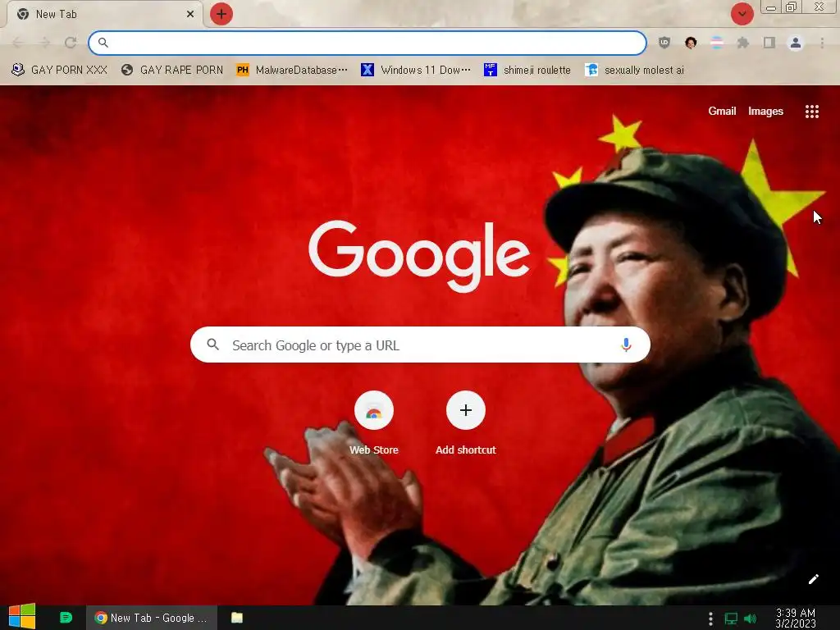Image resolution: width=840 pixels, height=630 pixels.
Task: Open the network status tray icon
Action: [731, 619]
